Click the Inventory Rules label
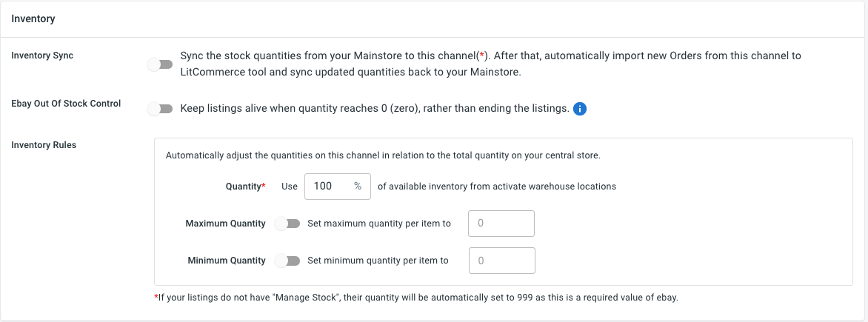Image resolution: width=868 pixels, height=322 pixels. tap(44, 145)
